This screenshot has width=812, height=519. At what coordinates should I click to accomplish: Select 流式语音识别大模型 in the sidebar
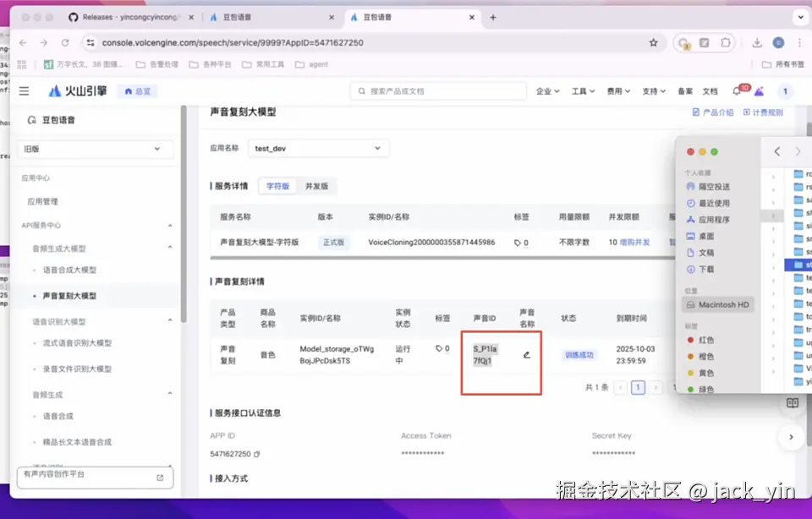[x=77, y=343]
